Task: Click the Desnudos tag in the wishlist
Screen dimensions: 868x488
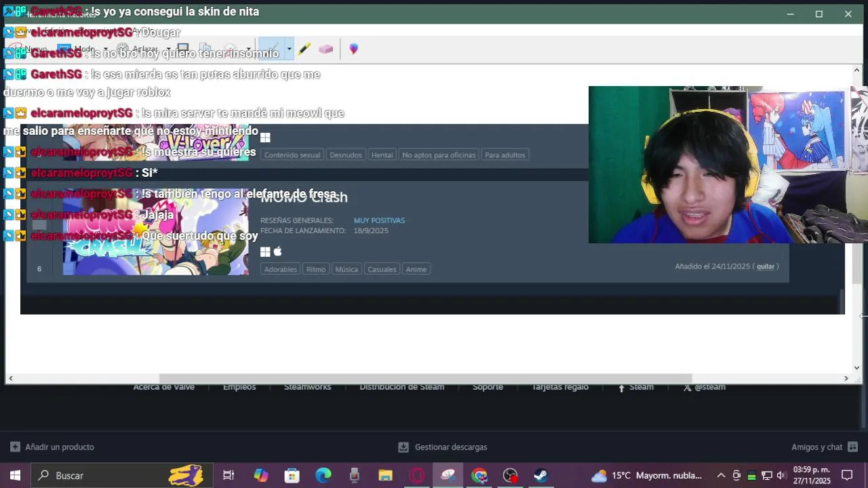Action: (x=346, y=155)
